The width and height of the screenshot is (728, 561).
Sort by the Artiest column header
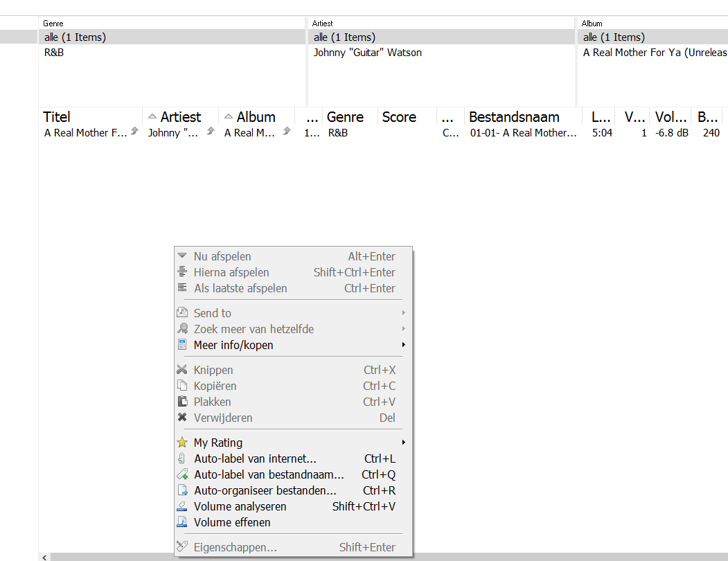point(180,117)
